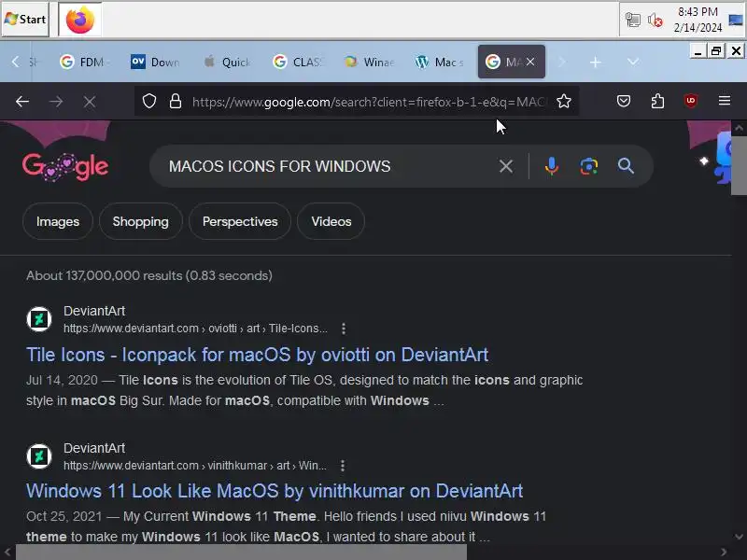Open the Windows Start menu
The width and height of the screenshot is (747, 560).
click(25, 20)
